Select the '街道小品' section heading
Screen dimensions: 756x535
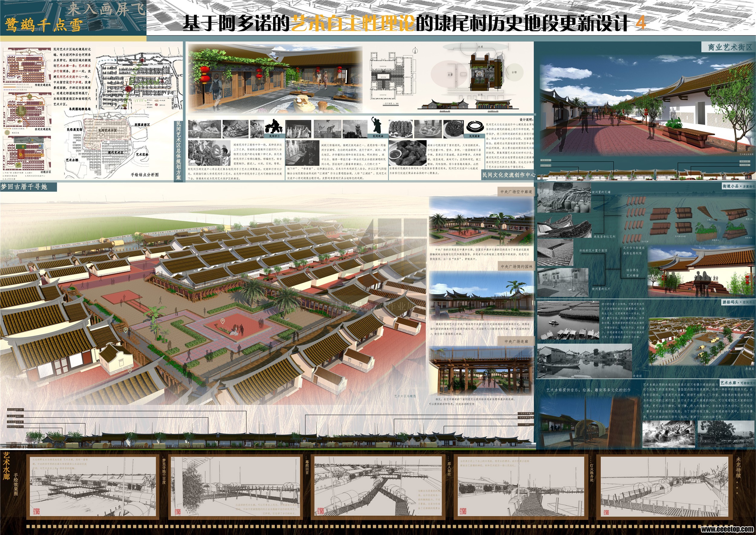pyautogui.click(x=730, y=186)
